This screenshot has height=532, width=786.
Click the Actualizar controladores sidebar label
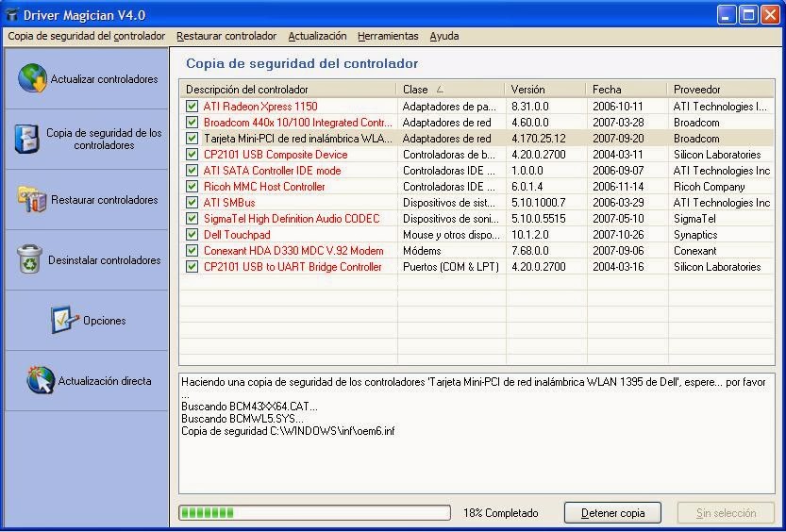pos(104,79)
